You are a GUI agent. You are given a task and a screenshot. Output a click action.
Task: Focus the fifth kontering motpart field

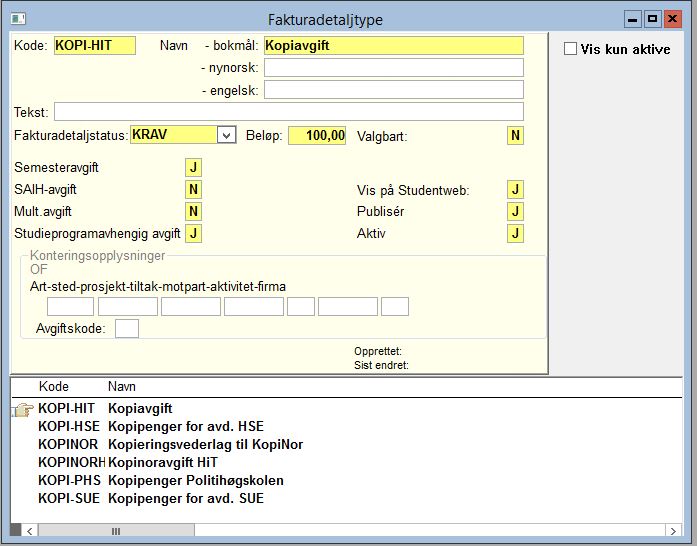point(301,307)
